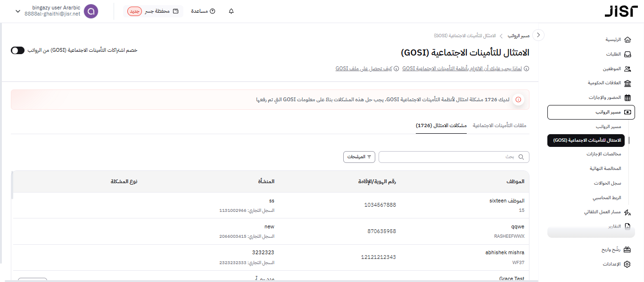Open Final Settlement (المخالصة النهائية) menu item

pos(605,169)
